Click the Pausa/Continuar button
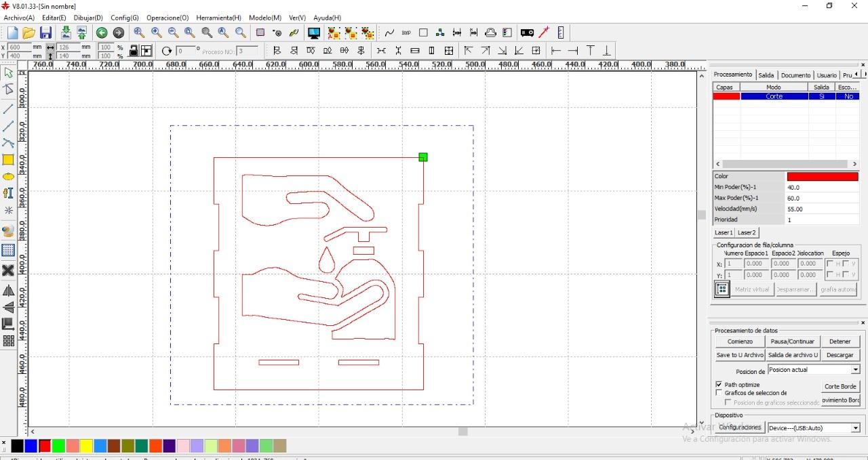868x460 pixels. (793, 341)
